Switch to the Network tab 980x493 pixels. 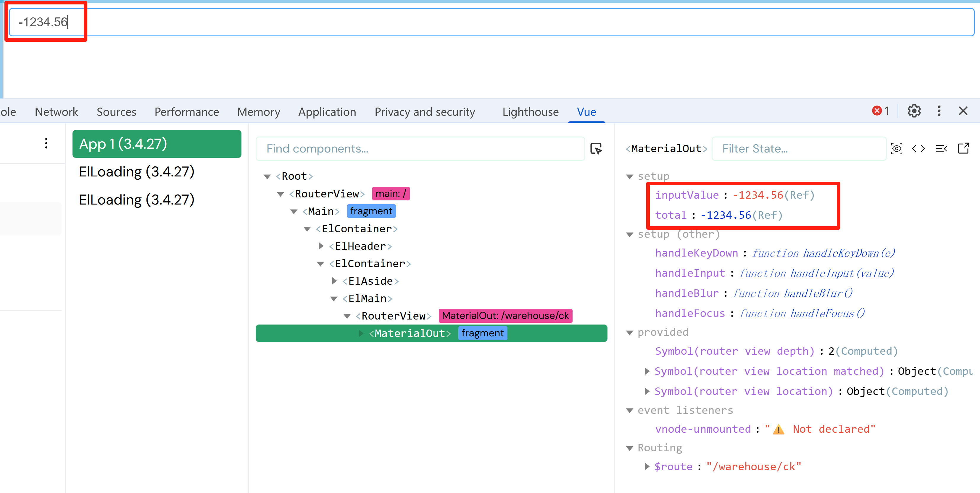(x=56, y=112)
